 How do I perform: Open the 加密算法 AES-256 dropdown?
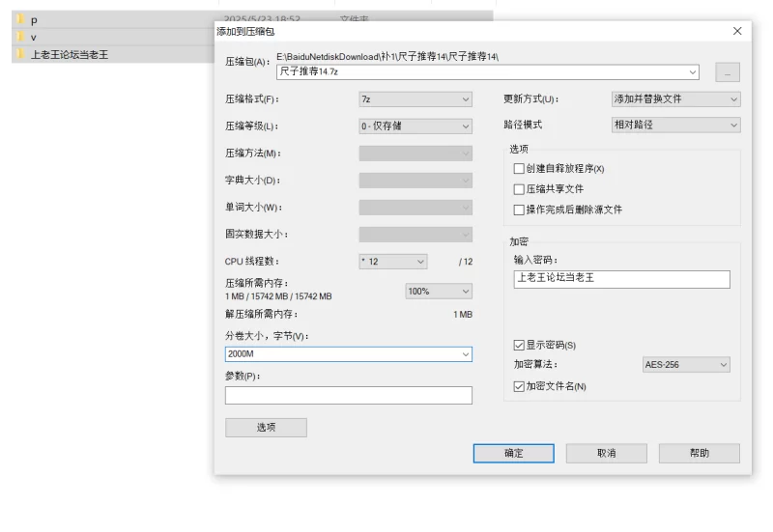coord(686,365)
